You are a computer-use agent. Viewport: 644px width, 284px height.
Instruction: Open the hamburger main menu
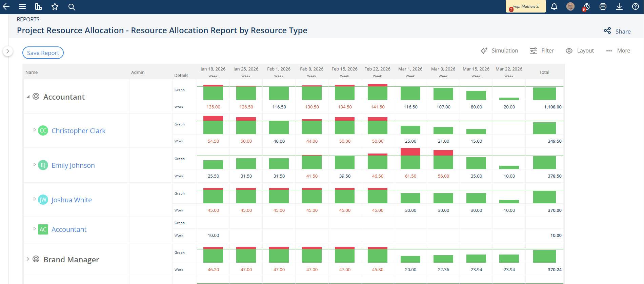[x=22, y=7]
